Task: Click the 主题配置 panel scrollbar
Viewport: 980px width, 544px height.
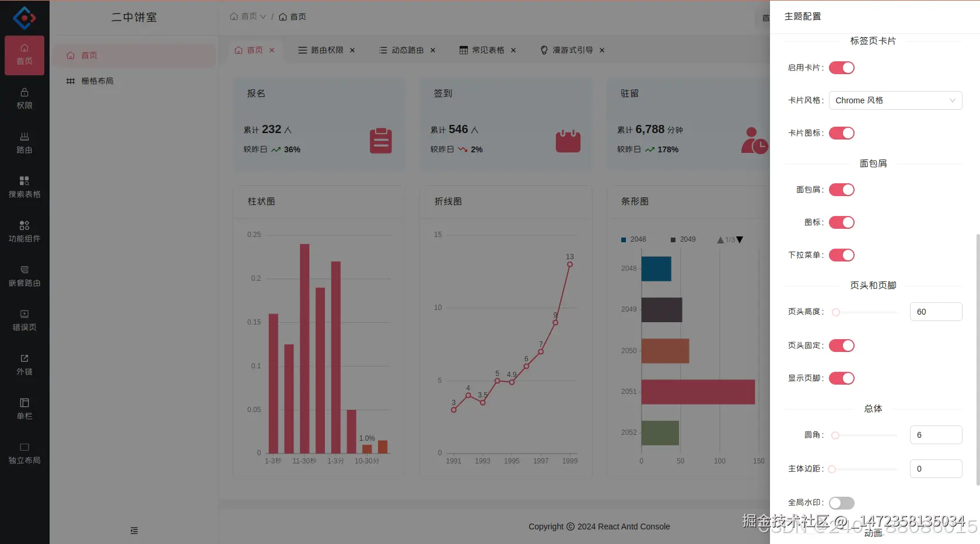Action: click(x=978, y=359)
